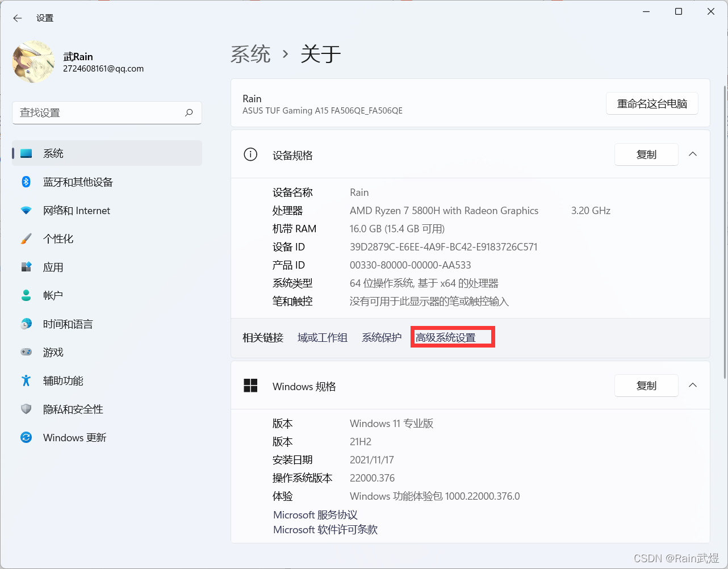This screenshot has height=569, width=728.
Task: Click the Windows 功能体验包 value text
Action: [434, 496]
